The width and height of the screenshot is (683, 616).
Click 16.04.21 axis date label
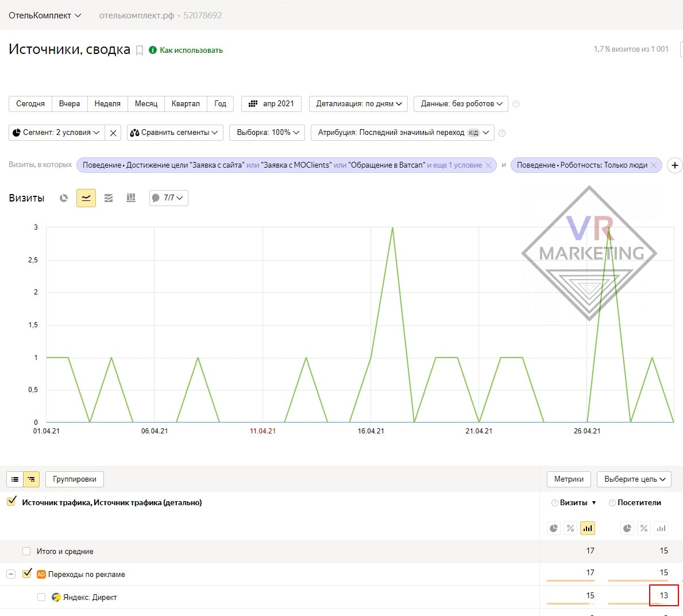tap(371, 431)
